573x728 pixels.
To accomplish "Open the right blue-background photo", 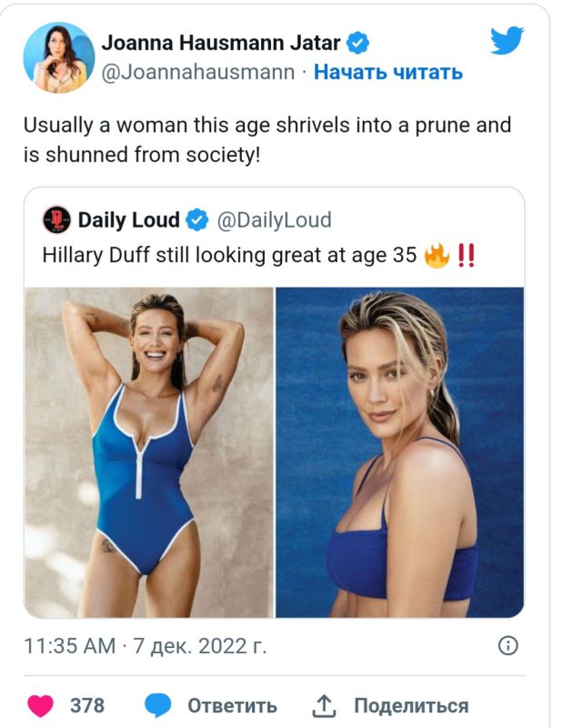I will 400,452.
